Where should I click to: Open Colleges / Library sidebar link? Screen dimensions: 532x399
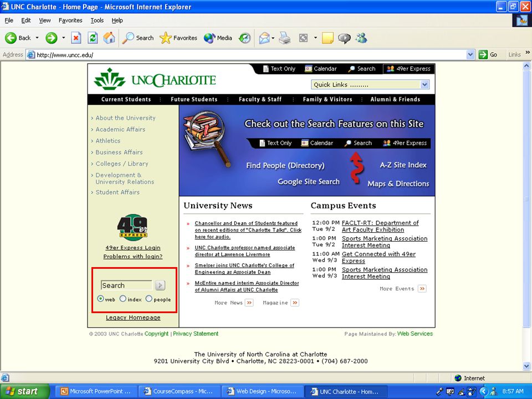pos(122,163)
